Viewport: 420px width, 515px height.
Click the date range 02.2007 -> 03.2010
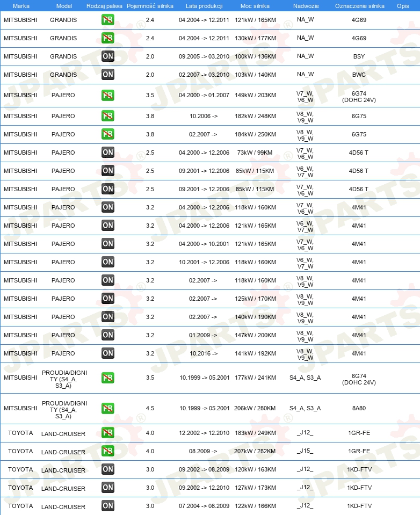[204, 75]
